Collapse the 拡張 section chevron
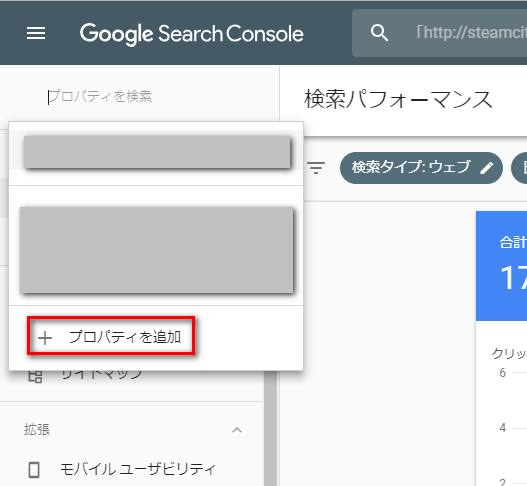Screen dimensions: 527x486 [x=237, y=430]
